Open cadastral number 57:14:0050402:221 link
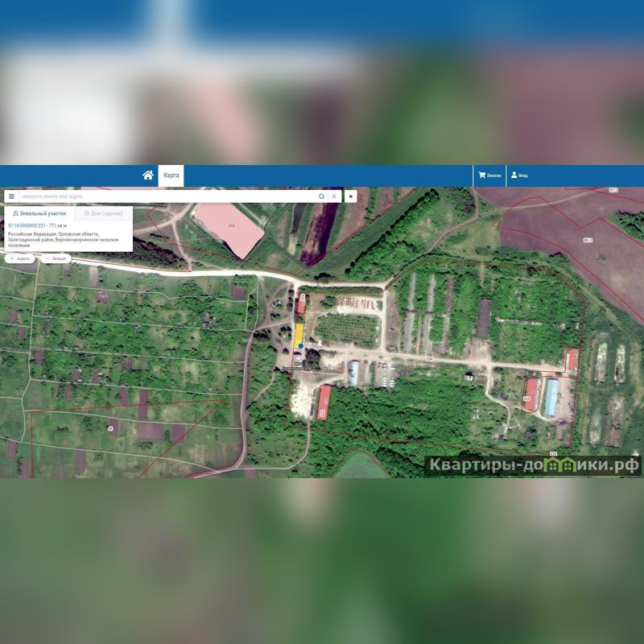The image size is (644, 644). (27, 226)
